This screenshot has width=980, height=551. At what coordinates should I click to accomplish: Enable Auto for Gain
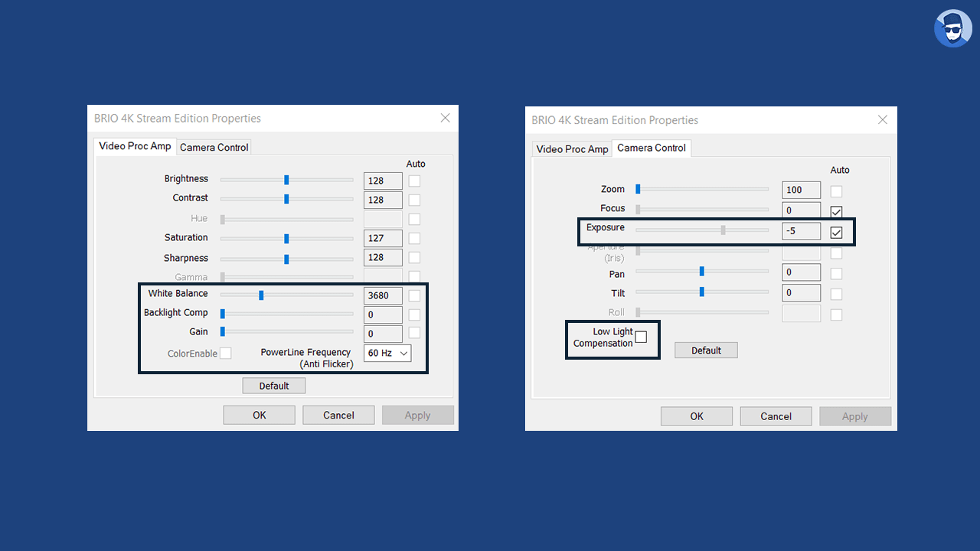[414, 333]
